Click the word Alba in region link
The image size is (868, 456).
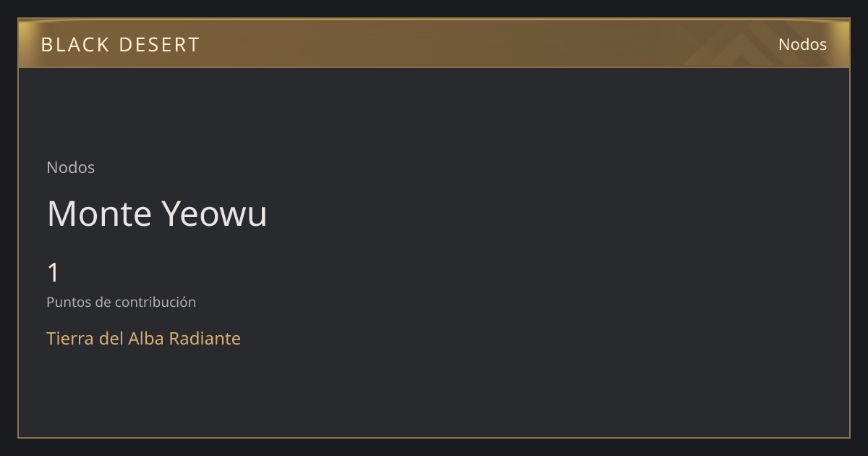coord(147,338)
